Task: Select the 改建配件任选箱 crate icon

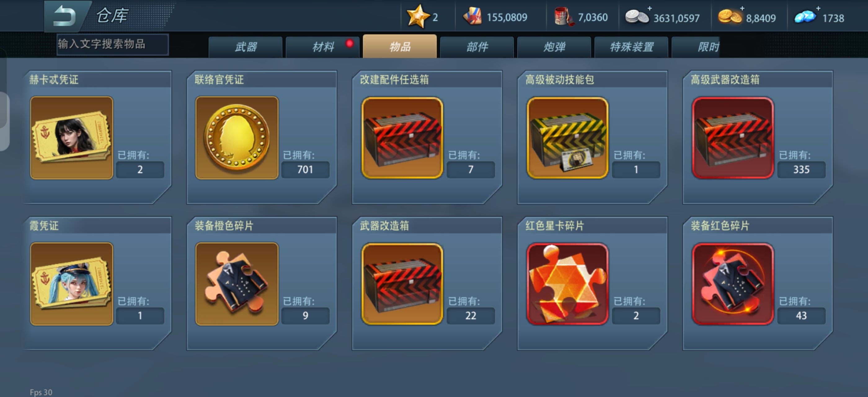Action: pyautogui.click(x=402, y=138)
